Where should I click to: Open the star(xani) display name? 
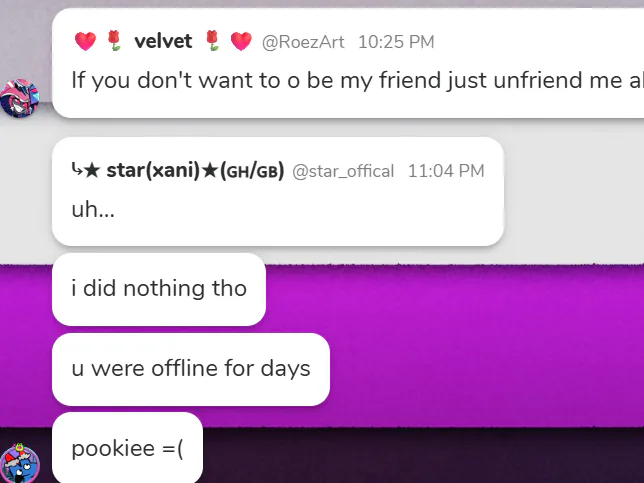[153, 170]
